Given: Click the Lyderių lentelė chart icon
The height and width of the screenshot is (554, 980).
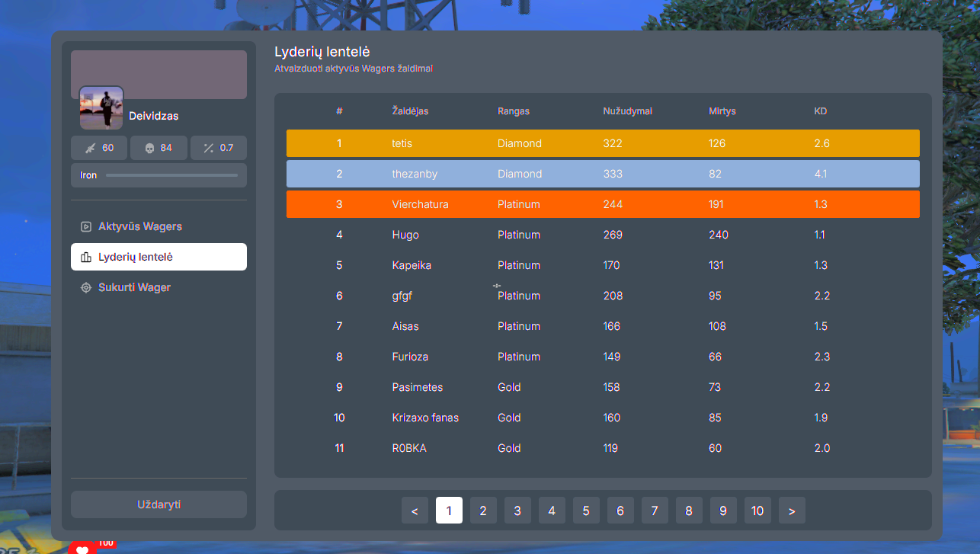Looking at the screenshot, I should point(86,257).
